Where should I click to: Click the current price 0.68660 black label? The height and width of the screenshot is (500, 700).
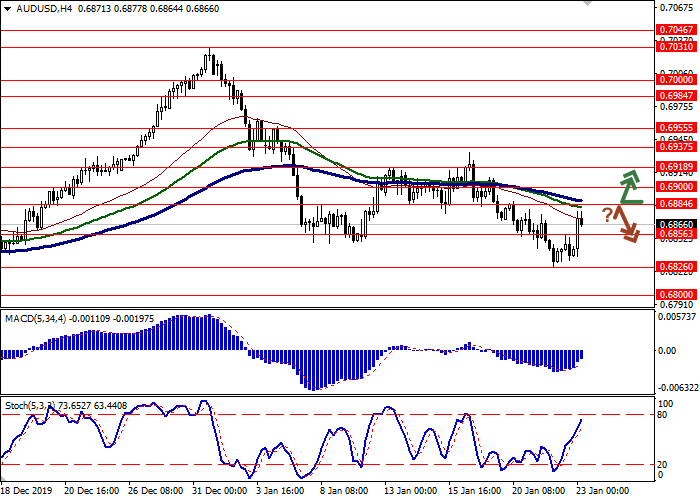(x=676, y=225)
